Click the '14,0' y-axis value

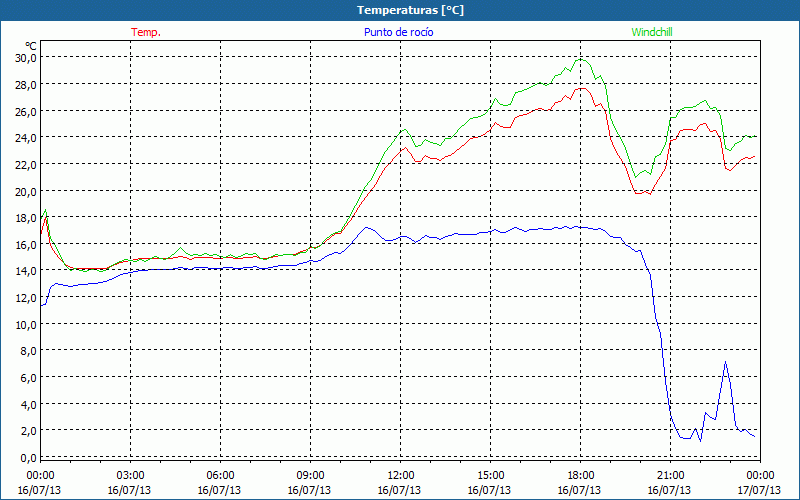pos(26,271)
